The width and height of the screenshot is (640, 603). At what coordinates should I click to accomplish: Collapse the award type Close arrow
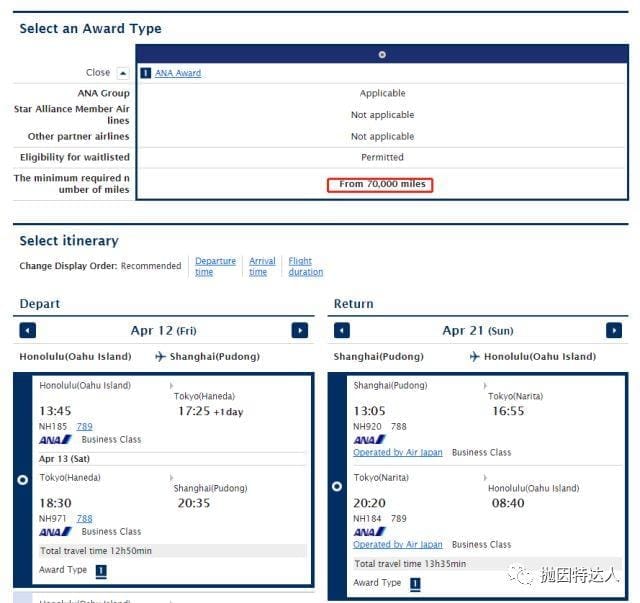click(123, 73)
